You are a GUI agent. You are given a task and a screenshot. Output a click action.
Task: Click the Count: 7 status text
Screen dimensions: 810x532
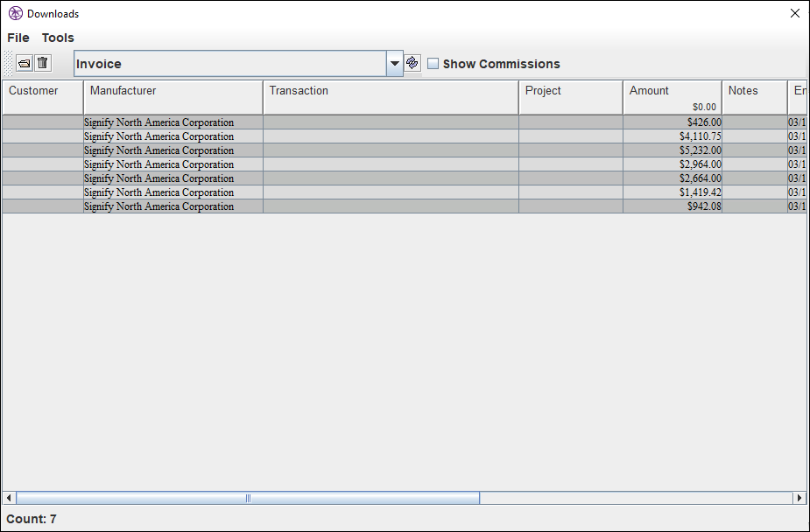tap(32, 519)
